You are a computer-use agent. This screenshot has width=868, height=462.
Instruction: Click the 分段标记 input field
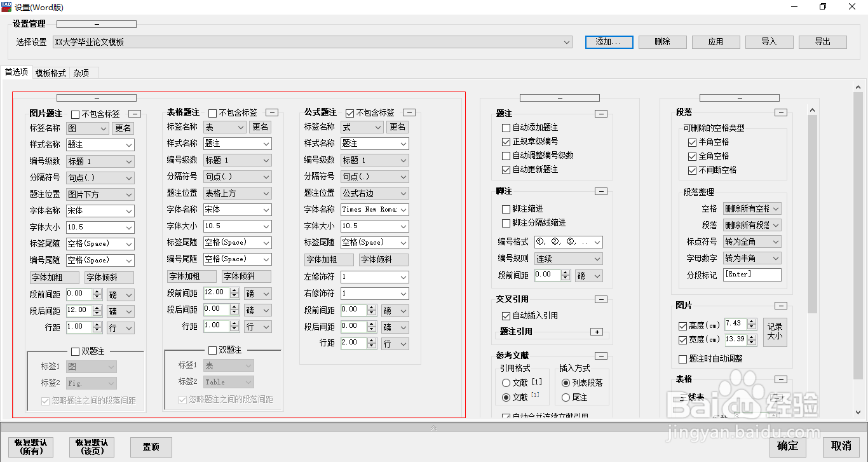coord(752,275)
